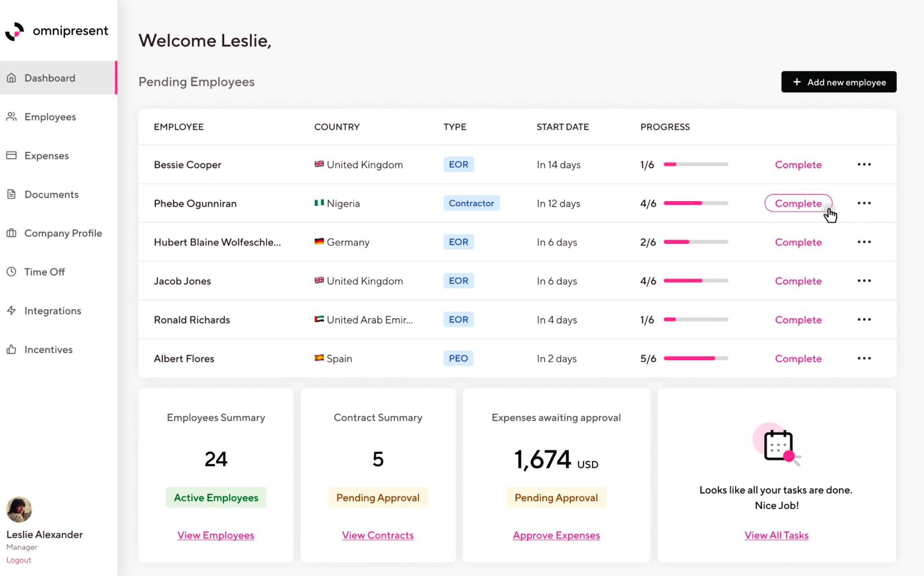Open the Dashboard menu item

(x=58, y=77)
